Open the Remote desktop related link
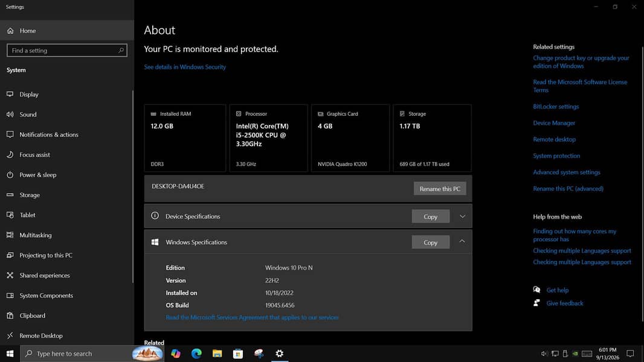The height and width of the screenshot is (362, 644). click(x=554, y=139)
